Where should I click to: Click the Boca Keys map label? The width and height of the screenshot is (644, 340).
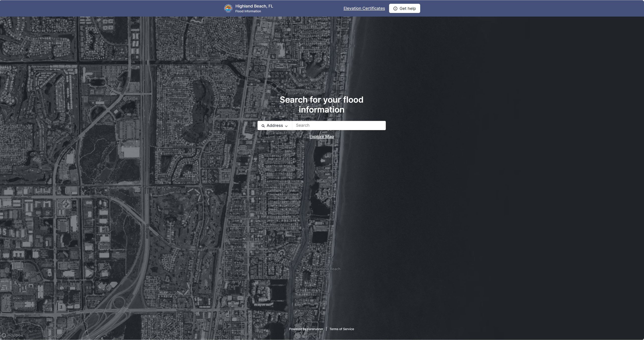click(281, 225)
